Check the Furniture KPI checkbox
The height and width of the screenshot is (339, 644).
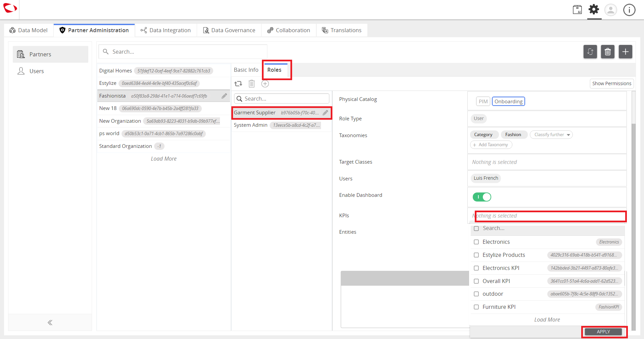(x=476, y=307)
